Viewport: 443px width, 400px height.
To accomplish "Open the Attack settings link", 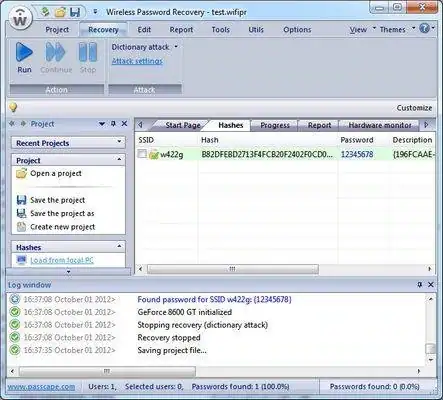I will 137,61.
